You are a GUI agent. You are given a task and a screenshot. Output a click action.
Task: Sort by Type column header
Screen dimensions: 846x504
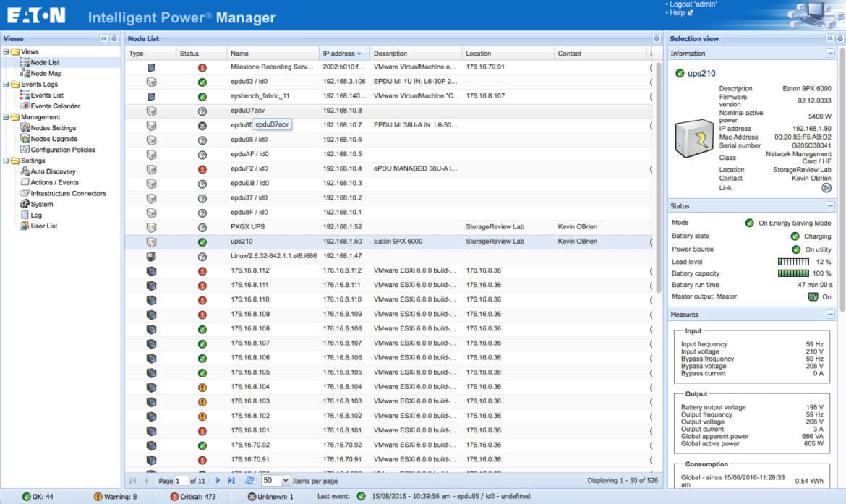(150, 54)
